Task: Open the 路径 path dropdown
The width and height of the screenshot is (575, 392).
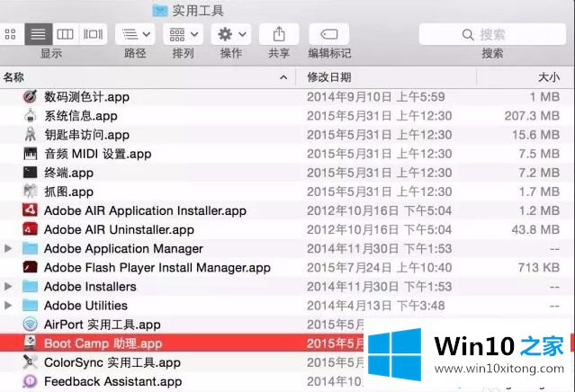Action: [x=135, y=34]
